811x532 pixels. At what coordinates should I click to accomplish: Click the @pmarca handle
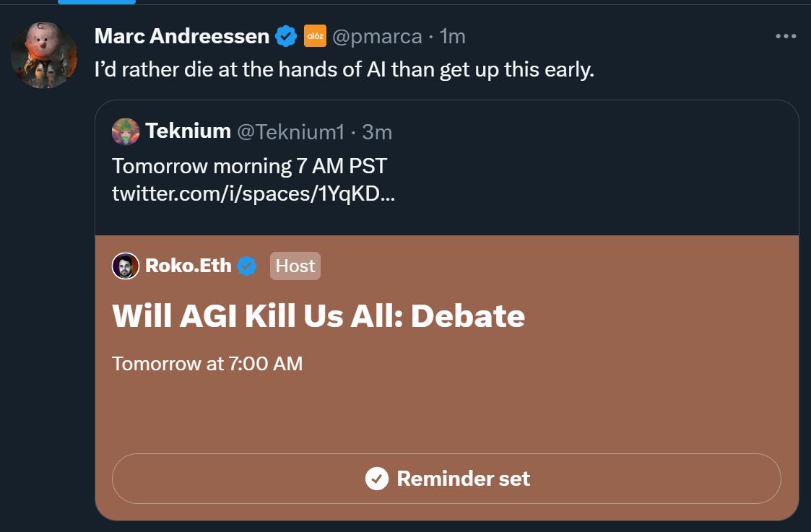[377, 37]
